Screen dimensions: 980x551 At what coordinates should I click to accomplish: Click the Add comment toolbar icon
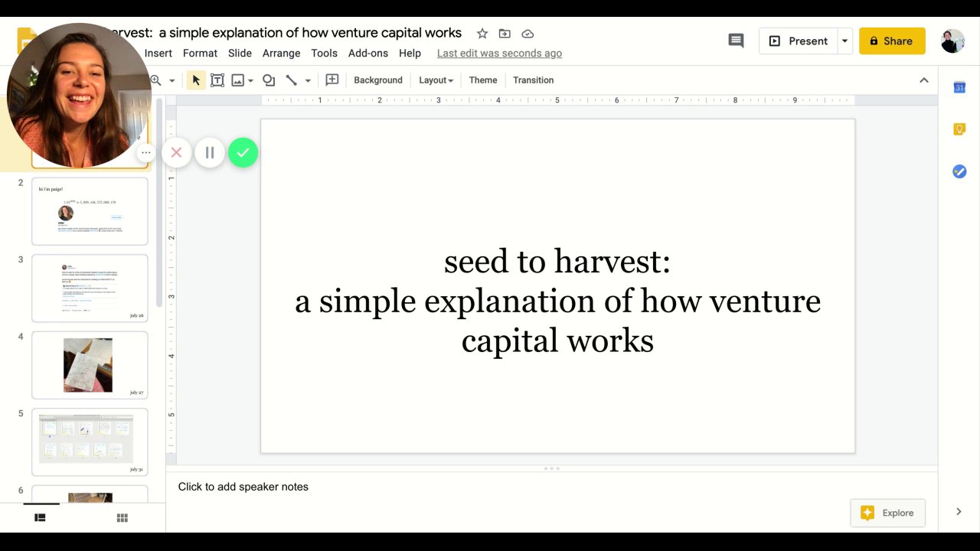[x=332, y=80]
